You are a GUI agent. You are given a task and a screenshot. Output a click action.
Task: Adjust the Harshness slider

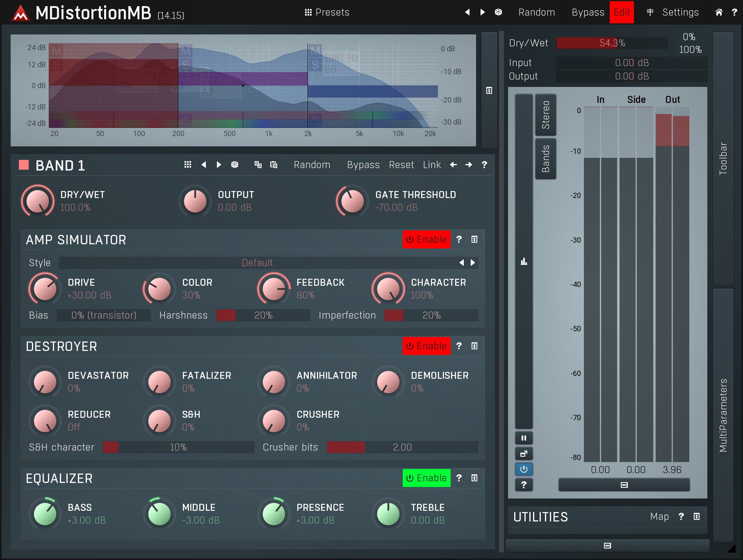click(263, 315)
